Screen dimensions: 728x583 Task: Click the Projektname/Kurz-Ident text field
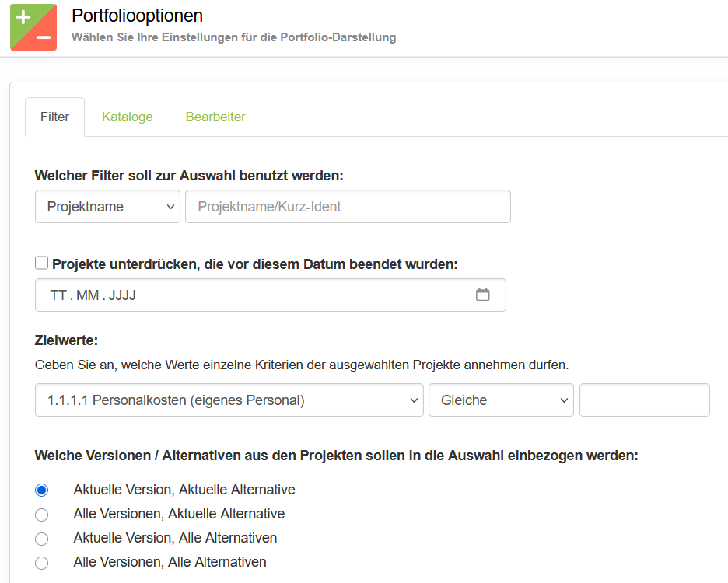pos(347,207)
